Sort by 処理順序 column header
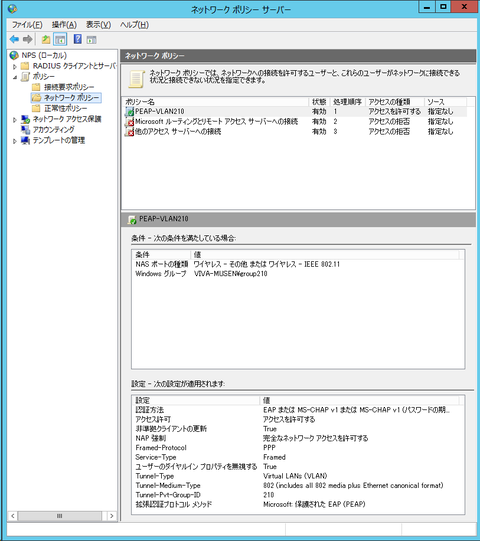Viewport: 480px width, 541px height. (x=347, y=102)
